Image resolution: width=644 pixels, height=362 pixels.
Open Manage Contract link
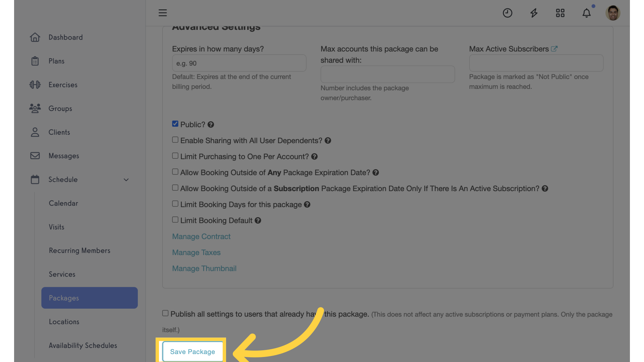pyautogui.click(x=201, y=236)
